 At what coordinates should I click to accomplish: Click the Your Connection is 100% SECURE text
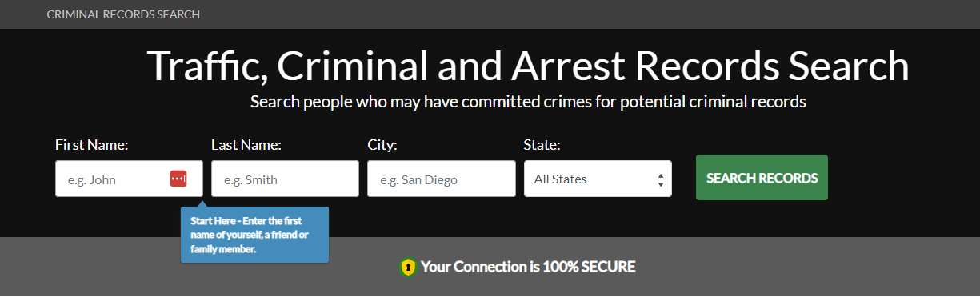point(528,267)
